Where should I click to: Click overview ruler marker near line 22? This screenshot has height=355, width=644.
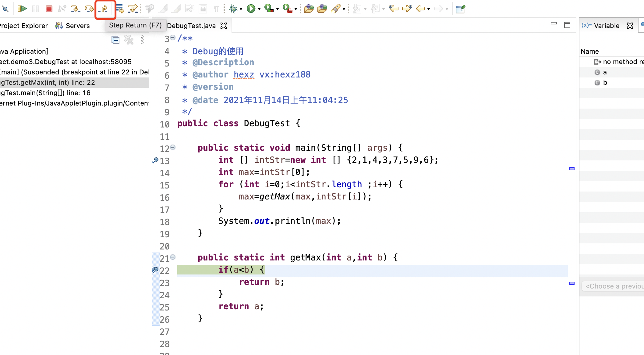coord(572,283)
